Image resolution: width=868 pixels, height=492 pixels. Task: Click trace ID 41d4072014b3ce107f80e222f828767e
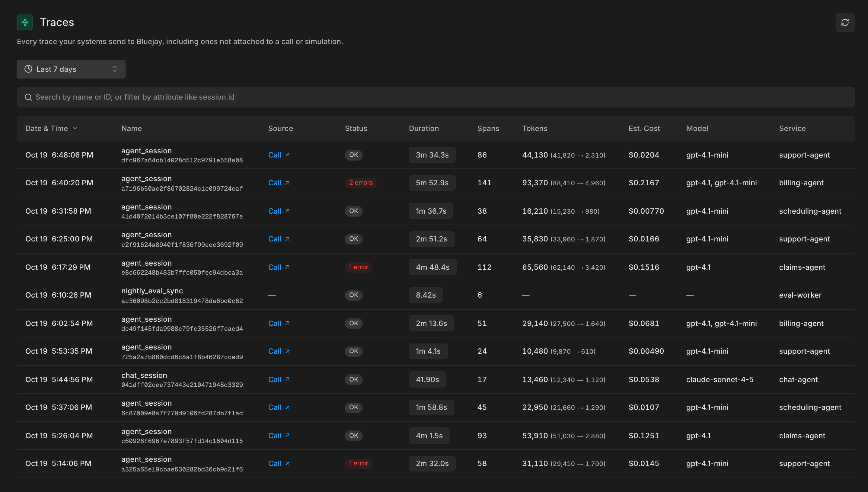click(182, 216)
